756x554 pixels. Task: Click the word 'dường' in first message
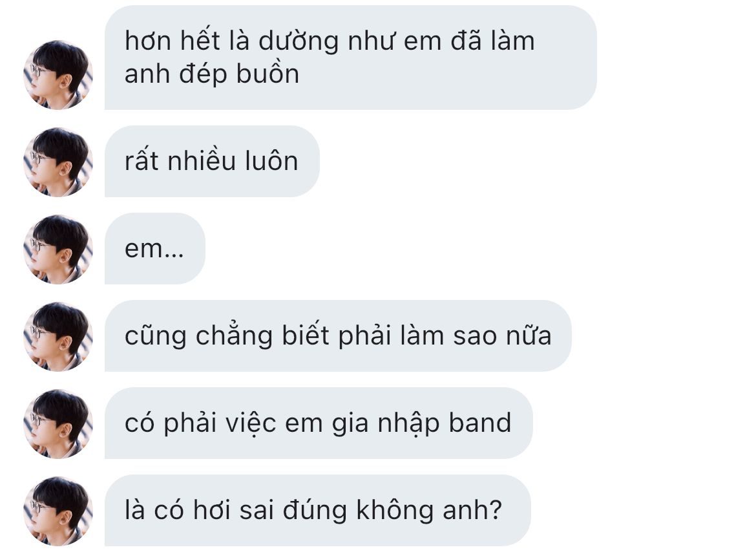299,42
